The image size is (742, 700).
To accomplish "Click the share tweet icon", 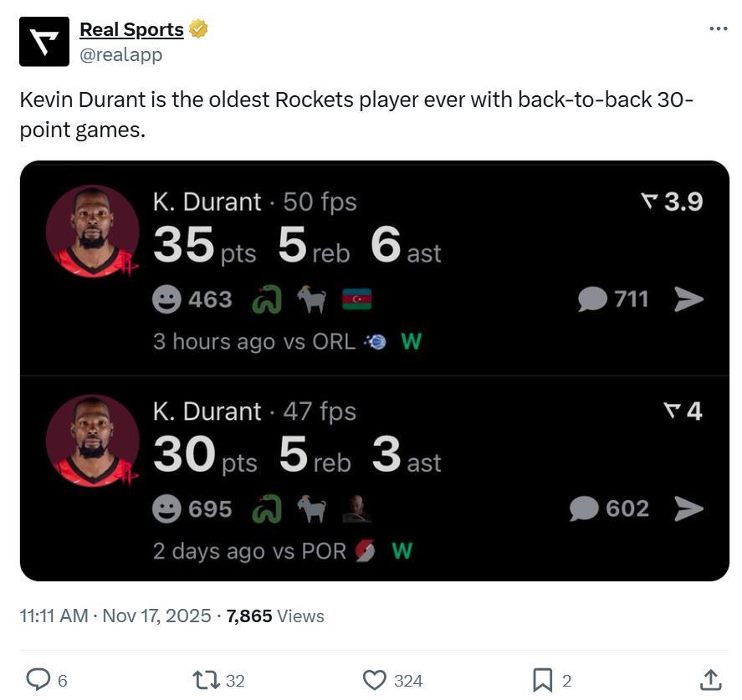I will [710, 680].
